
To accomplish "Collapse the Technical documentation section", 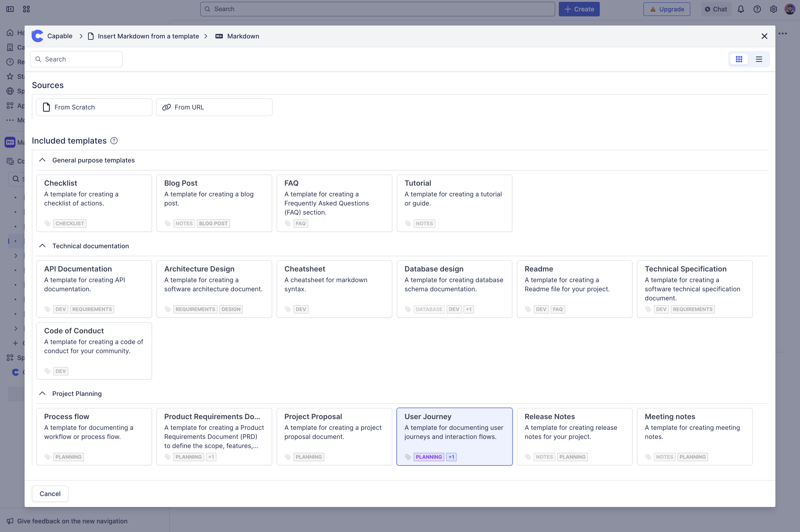I will tap(42, 246).
